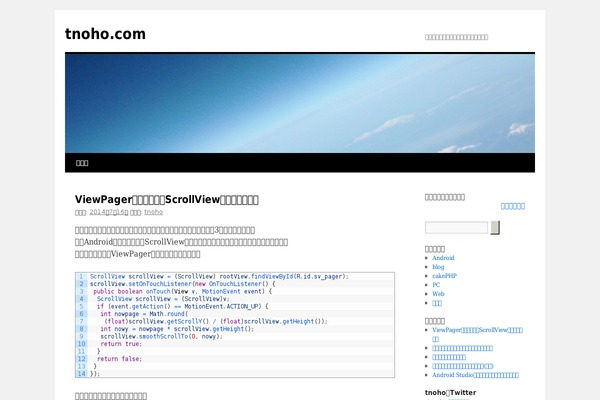Focus the sidebar search input field
This screenshot has width=600, height=400.
click(456, 227)
